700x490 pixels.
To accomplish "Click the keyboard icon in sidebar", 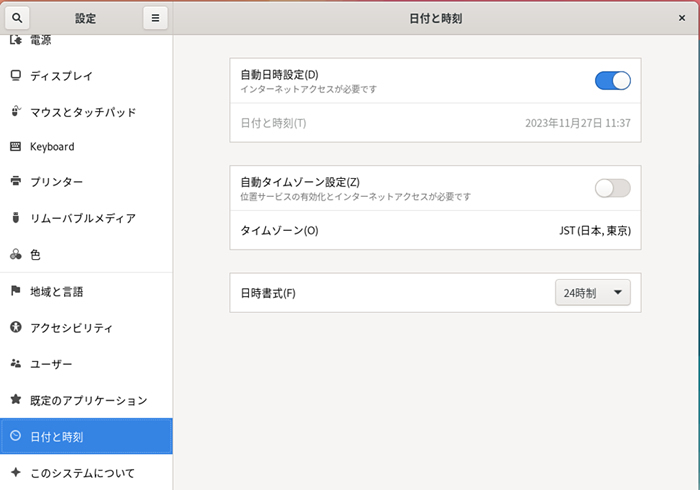I will tap(15, 147).
